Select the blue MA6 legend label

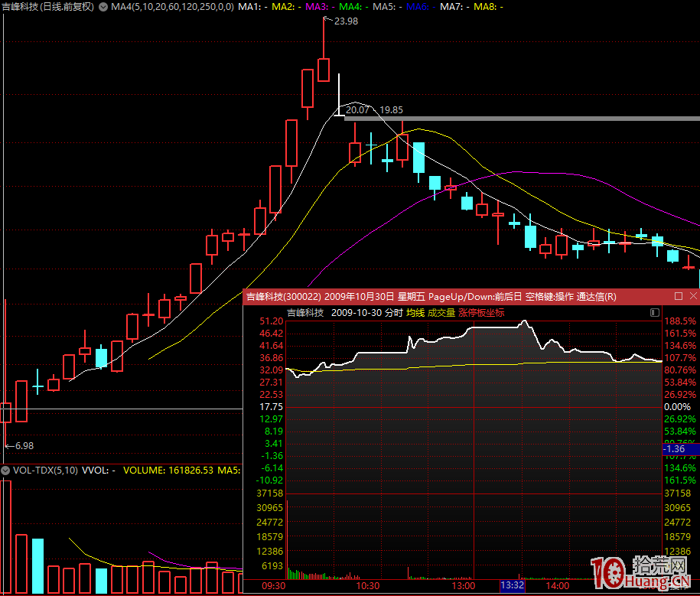point(421,7)
